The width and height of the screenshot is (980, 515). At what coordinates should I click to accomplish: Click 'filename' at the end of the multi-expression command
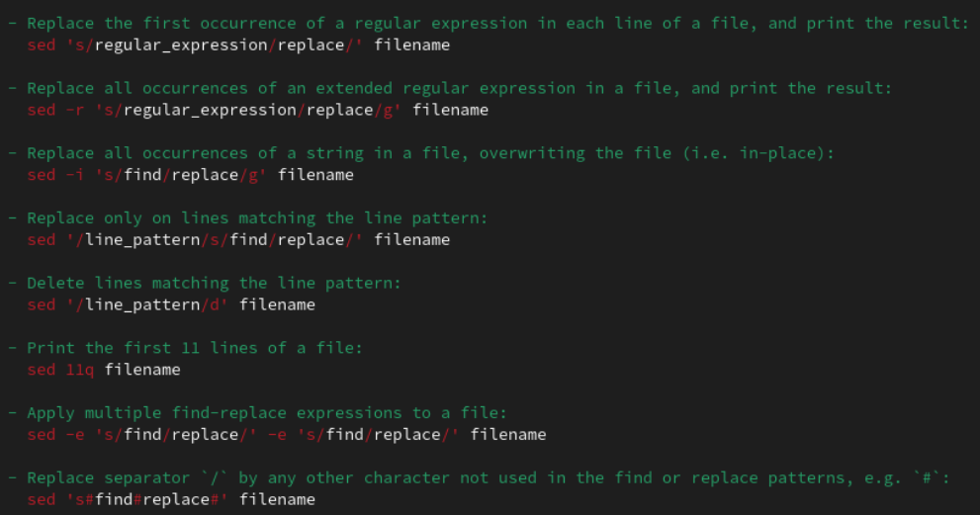(507, 435)
